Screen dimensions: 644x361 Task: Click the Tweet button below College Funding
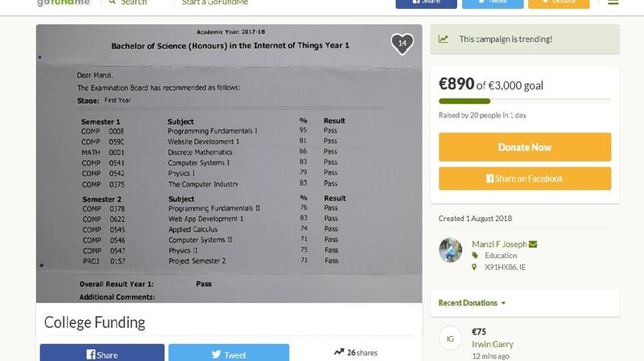229,354
